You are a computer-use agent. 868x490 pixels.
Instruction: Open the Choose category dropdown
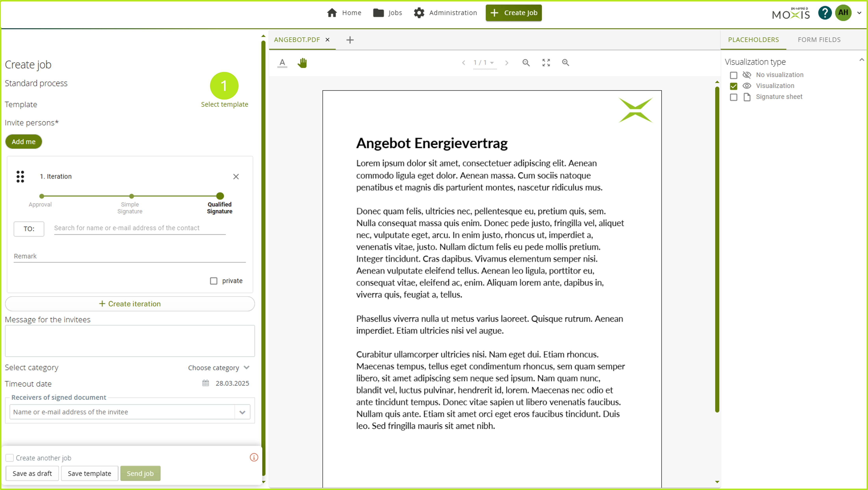pyautogui.click(x=219, y=368)
